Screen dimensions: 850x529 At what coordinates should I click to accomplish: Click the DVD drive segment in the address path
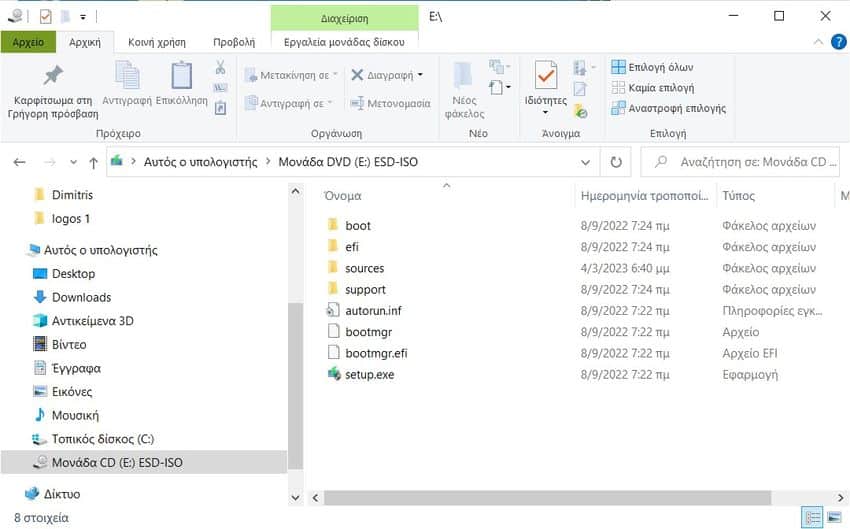tap(348, 162)
